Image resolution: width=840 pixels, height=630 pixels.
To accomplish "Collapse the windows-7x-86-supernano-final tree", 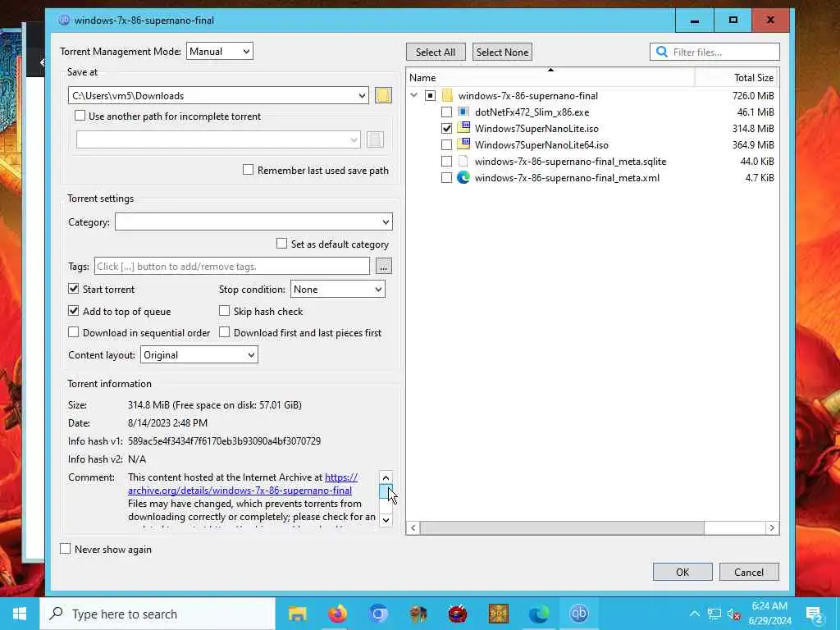I will [x=414, y=95].
